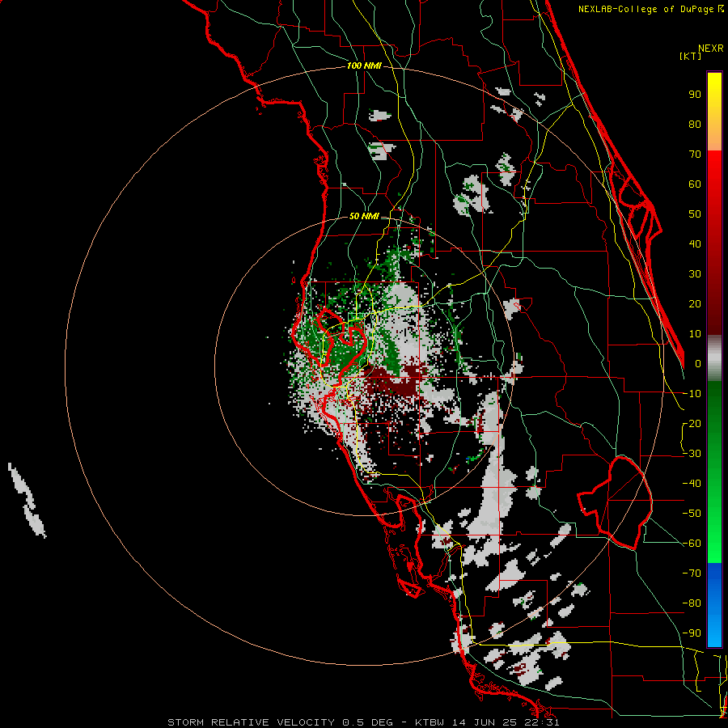Click the -90 value on velocity scale

coord(692,633)
